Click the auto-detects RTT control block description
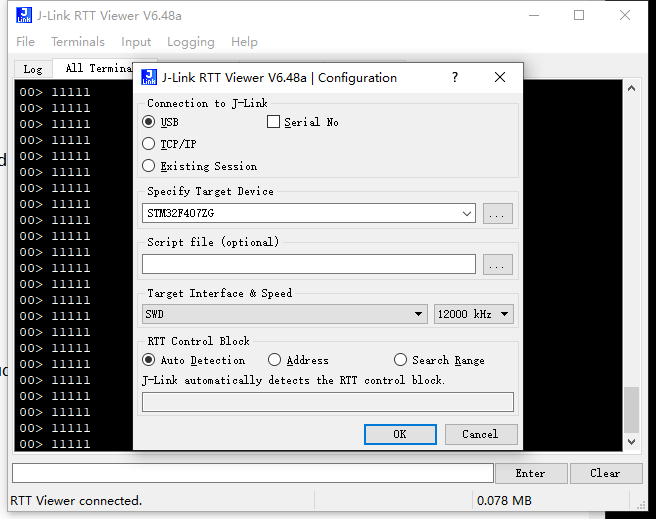656x519 pixels. tap(293, 380)
